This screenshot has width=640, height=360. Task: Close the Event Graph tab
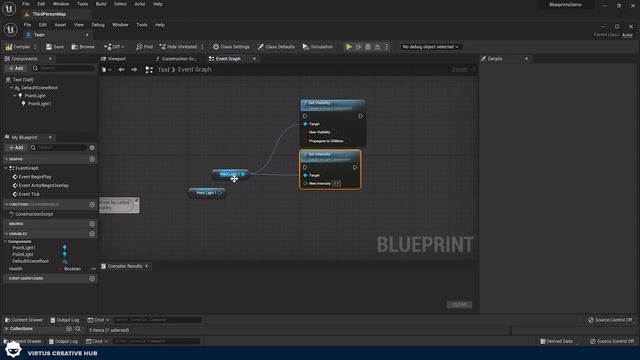(x=254, y=59)
